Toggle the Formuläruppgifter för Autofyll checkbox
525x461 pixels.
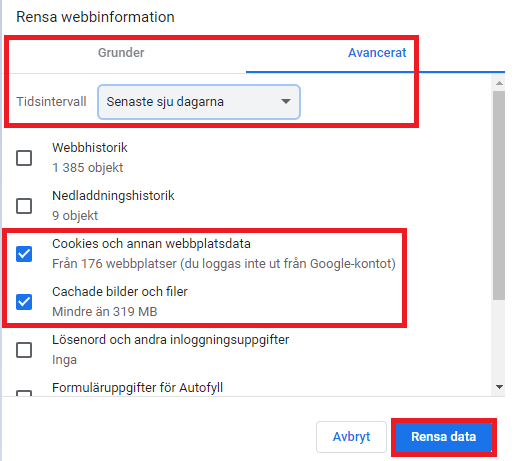(x=24, y=393)
